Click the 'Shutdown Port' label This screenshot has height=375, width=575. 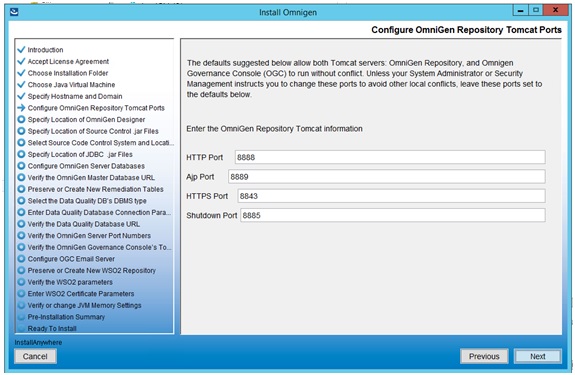212,216
